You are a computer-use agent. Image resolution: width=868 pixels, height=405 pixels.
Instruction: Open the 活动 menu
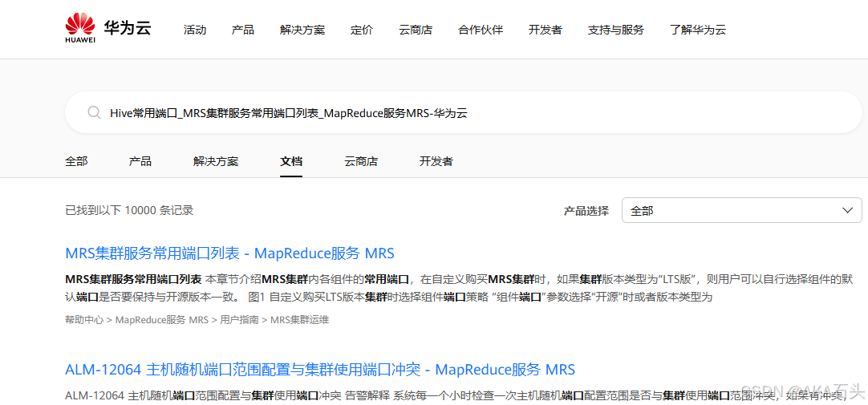[x=195, y=30]
